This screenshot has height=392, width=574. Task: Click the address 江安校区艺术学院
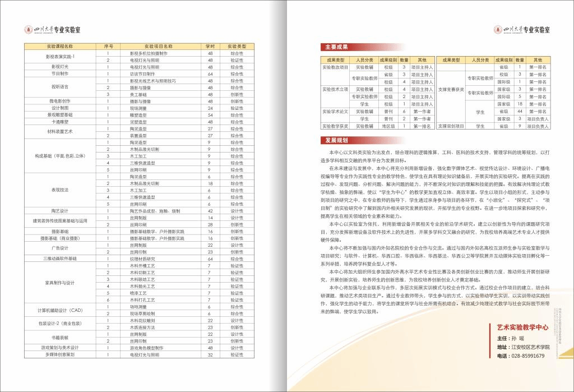click(x=530, y=347)
